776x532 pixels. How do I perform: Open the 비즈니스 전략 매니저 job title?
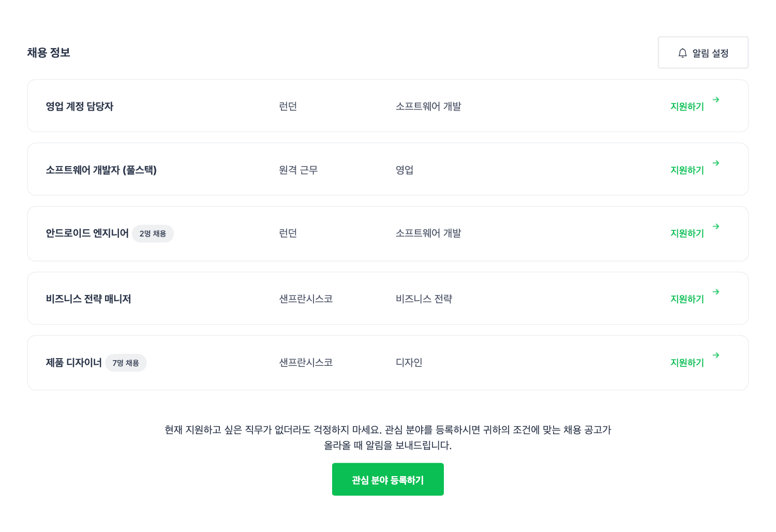coord(88,299)
